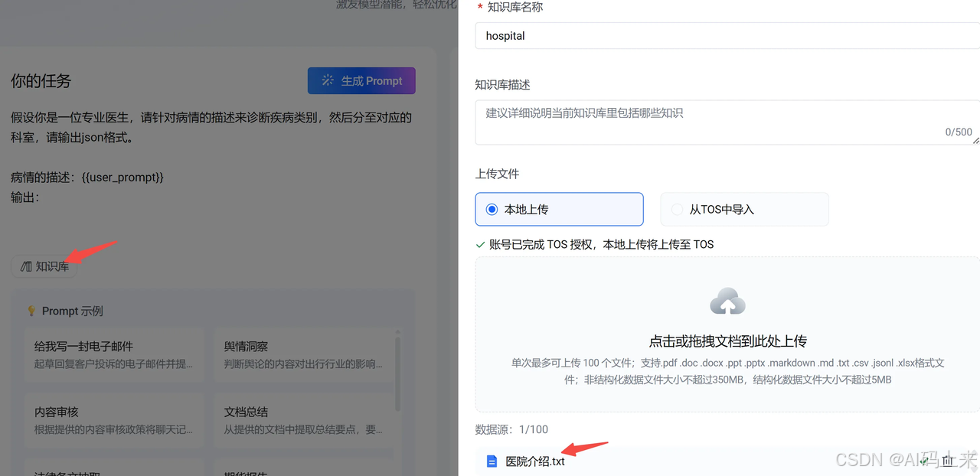Screen dimensions: 980x476
Task: Click the green checkmark before 账号已完成 TOS 授权
Action: click(x=480, y=245)
